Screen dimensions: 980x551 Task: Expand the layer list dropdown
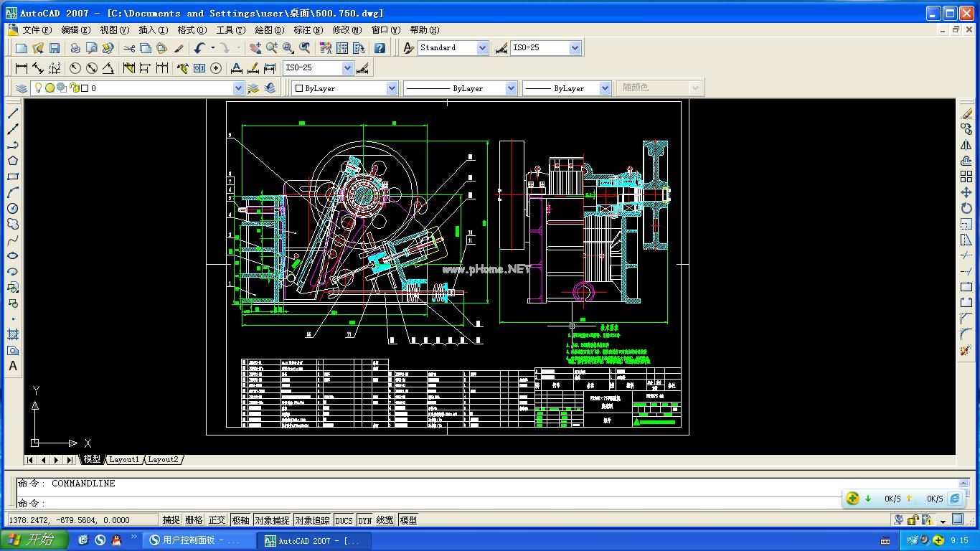point(238,88)
